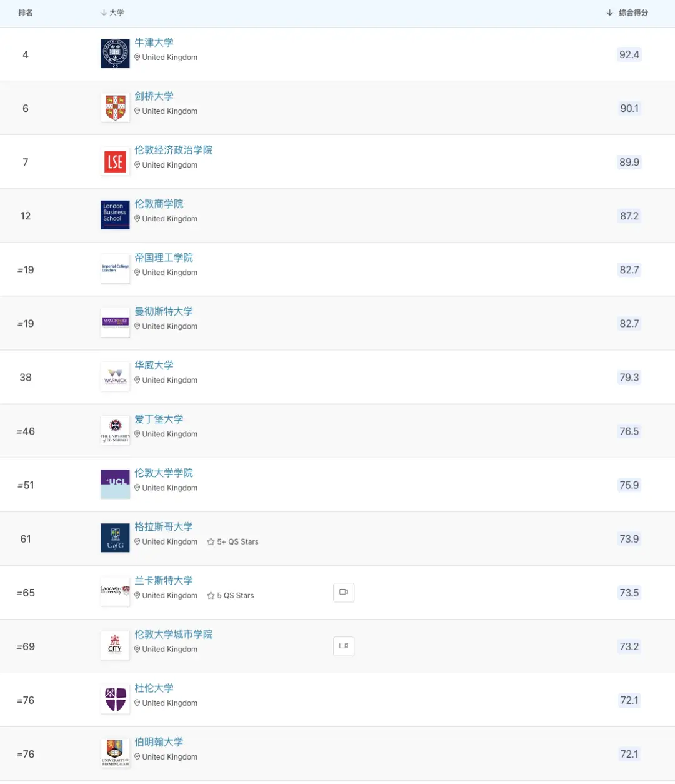675x784 pixels.
Task: Sort by 大学 column header
Action: tap(113, 13)
